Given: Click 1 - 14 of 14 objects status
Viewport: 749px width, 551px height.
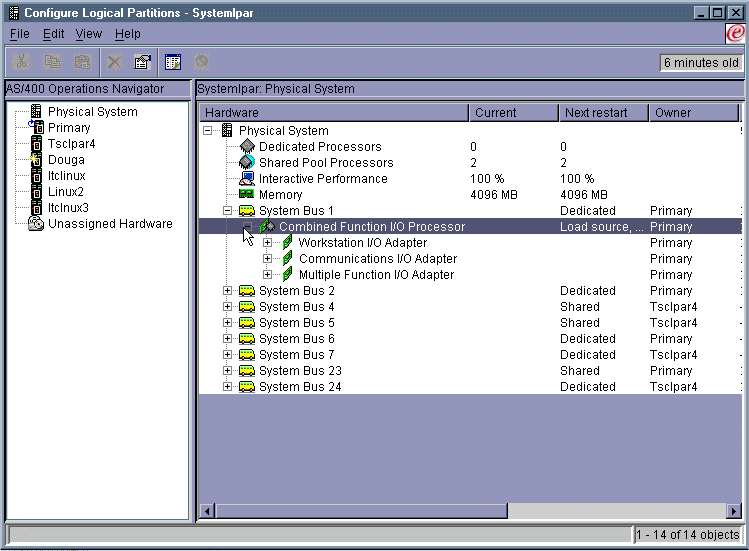Looking at the screenshot, I should tap(687, 534).
